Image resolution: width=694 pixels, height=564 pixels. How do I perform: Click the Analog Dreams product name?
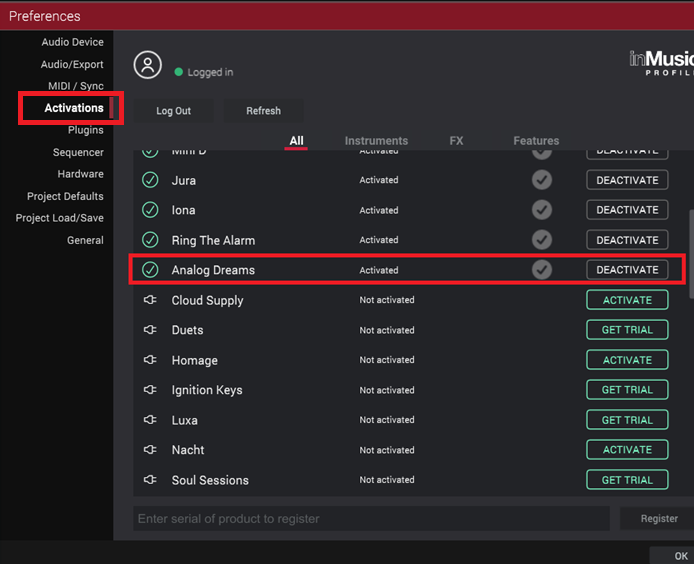click(x=213, y=270)
